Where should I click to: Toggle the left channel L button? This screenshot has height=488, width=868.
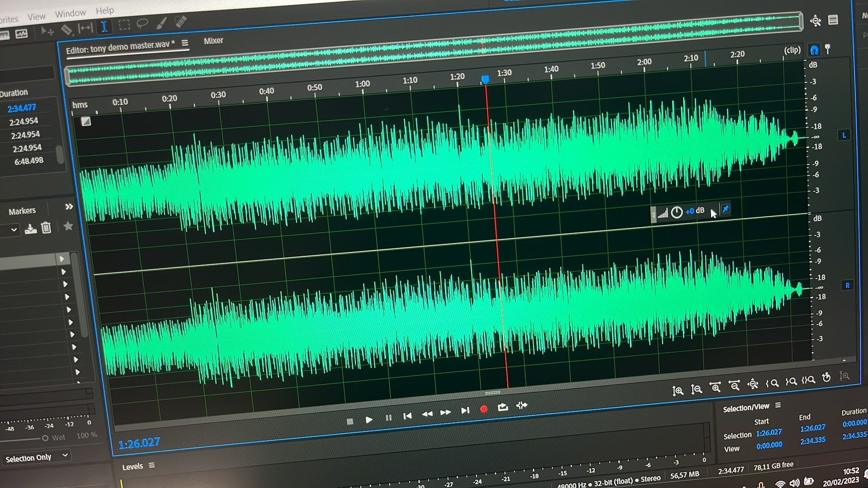coord(844,135)
